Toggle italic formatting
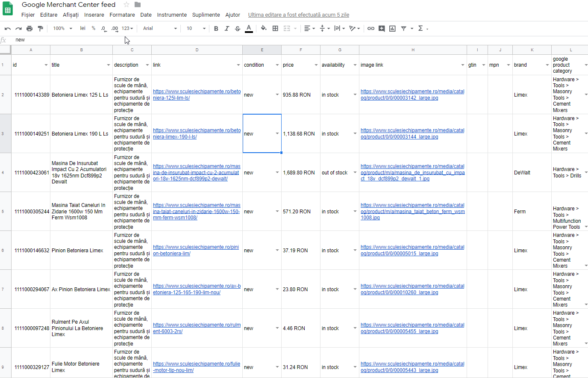588x378 pixels. click(227, 29)
